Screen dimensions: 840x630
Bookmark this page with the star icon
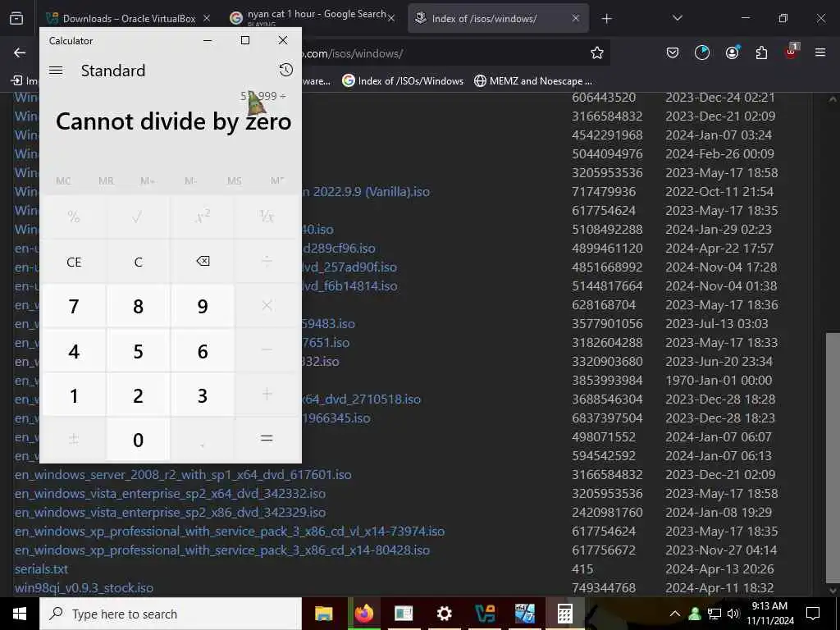click(597, 52)
